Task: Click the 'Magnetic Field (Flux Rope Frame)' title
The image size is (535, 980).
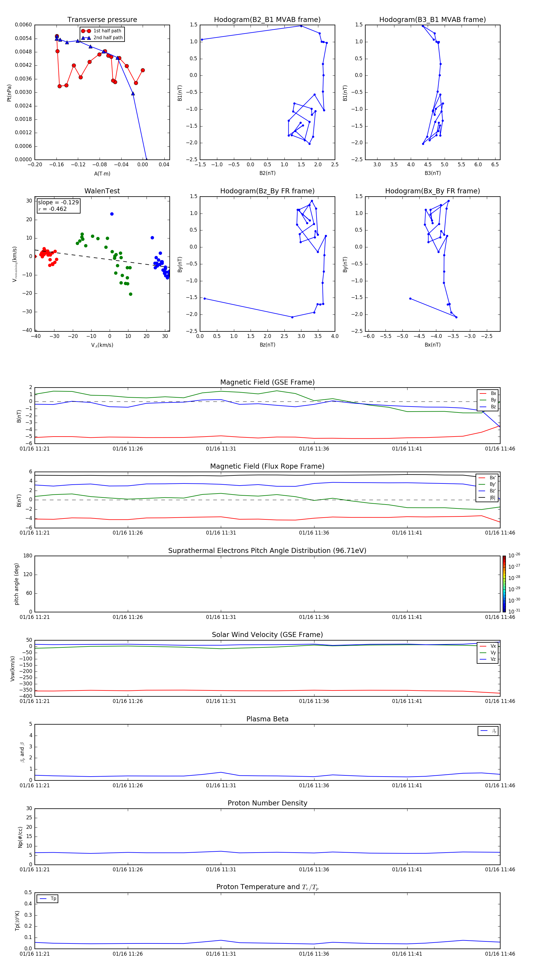Action: click(x=267, y=467)
